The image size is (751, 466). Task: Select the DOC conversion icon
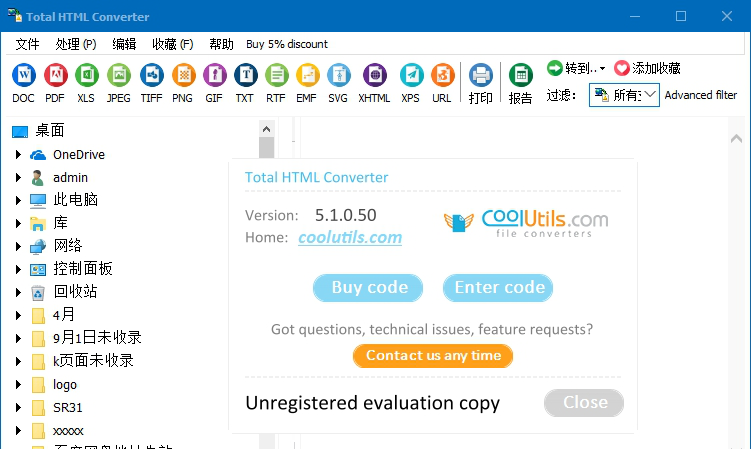click(x=23, y=75)
